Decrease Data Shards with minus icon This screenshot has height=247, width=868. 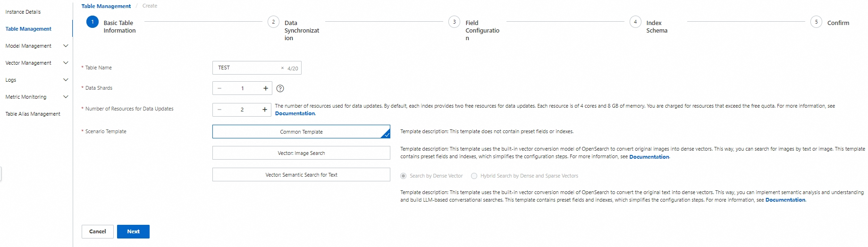(x=219, y=88)
